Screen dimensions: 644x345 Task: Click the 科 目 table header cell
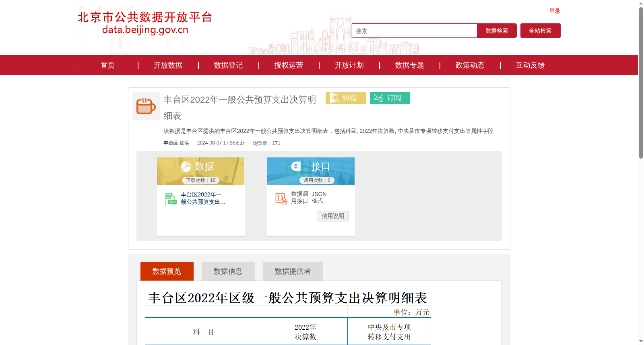(x=204, y=332)
